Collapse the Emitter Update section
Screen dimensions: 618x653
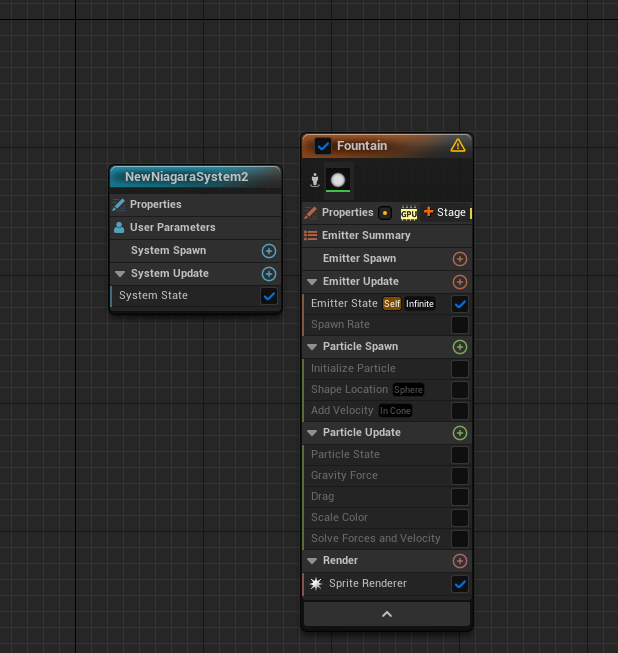click(x=312, y=282)
